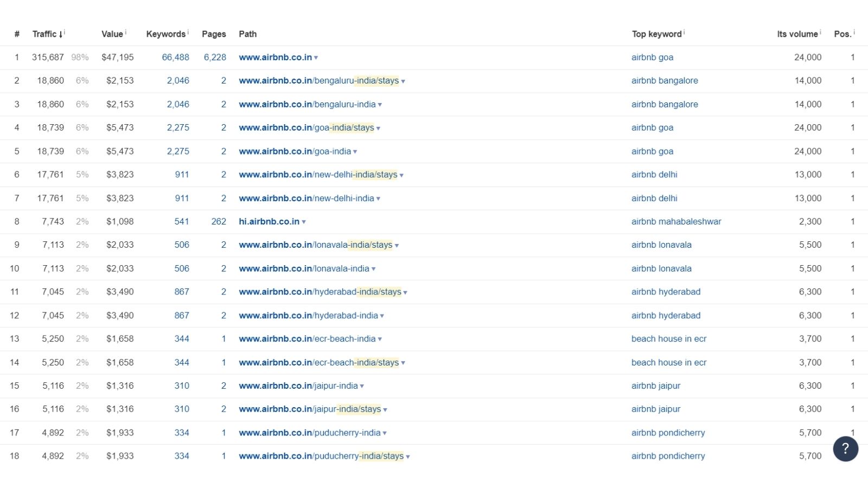
Task: Expand dropdown for new-delhi-india/stays path
Action: click(x=401, y=175)
